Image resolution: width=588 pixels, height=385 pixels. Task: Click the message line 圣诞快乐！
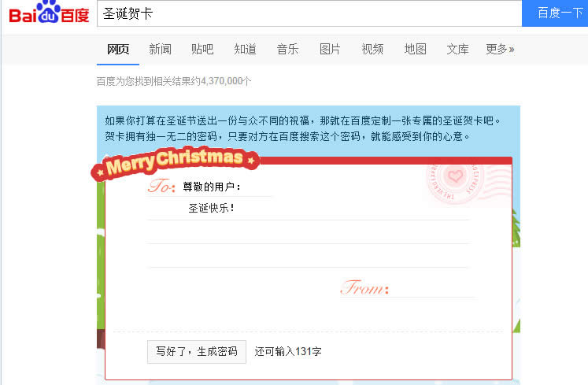point(309,209)
